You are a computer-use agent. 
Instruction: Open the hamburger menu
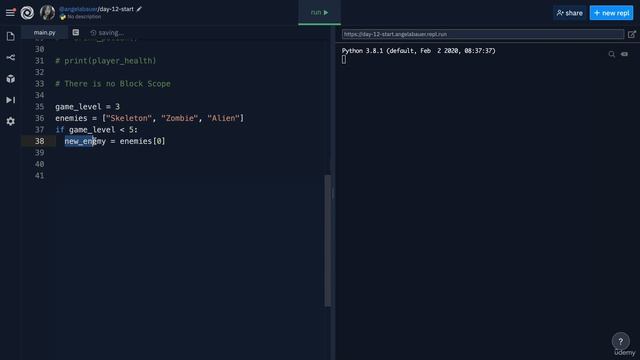pos(10,13)
